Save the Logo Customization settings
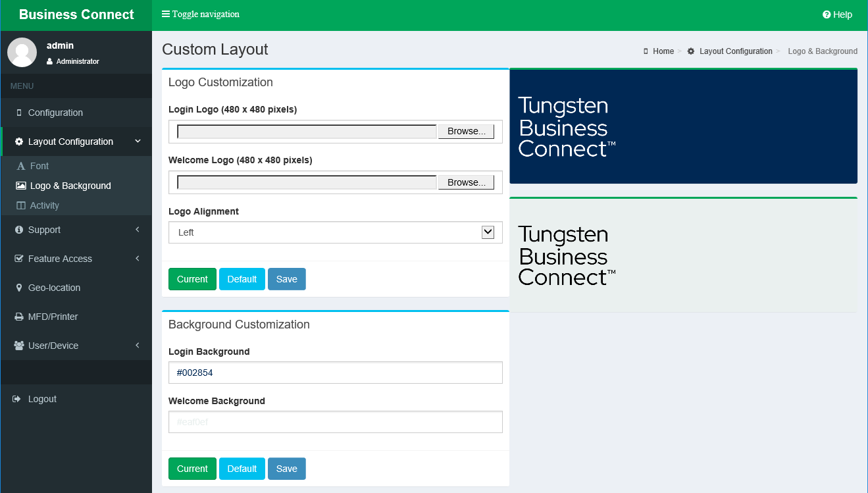868x493 pixels. click(x=286, y=279)
